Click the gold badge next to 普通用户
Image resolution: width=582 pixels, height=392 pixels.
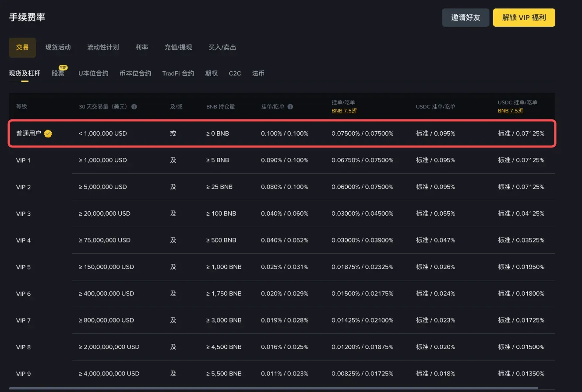pyautogui.click(x=48, y=133)
